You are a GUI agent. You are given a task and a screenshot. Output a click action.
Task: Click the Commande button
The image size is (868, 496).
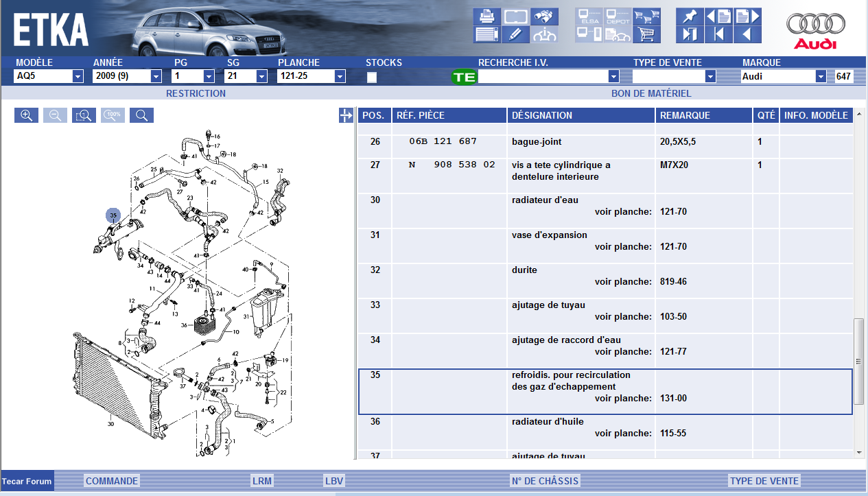tap(112, 481)
